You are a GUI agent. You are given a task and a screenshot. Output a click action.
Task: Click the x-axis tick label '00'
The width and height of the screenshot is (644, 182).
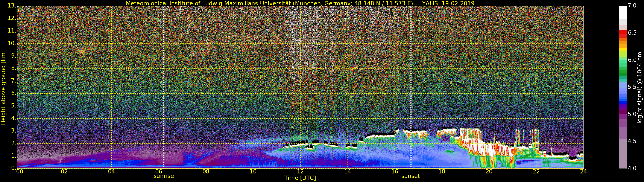click(x=20, y=171)
